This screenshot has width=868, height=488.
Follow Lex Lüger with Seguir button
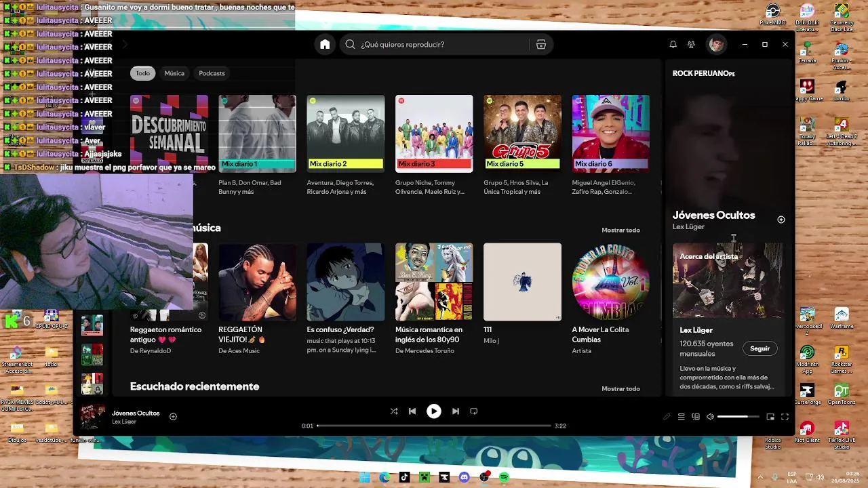[x=760, y=348]
